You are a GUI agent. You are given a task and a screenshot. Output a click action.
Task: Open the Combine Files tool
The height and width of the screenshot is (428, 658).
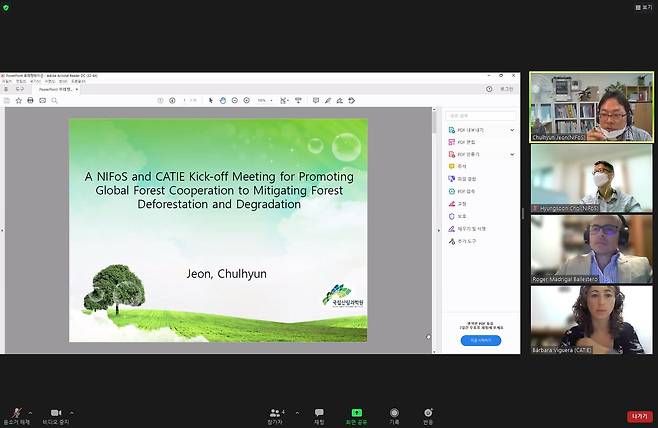pos(462,179)
